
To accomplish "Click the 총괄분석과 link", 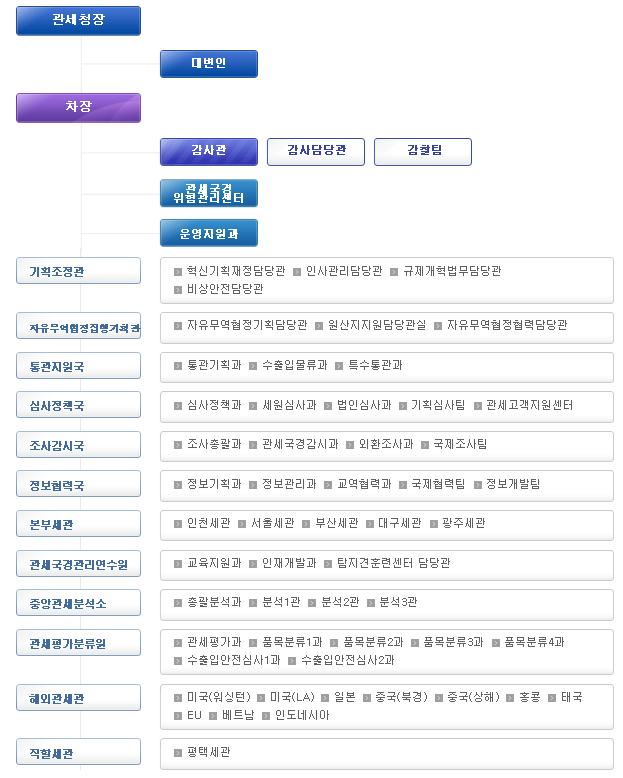I will (214, 602).
